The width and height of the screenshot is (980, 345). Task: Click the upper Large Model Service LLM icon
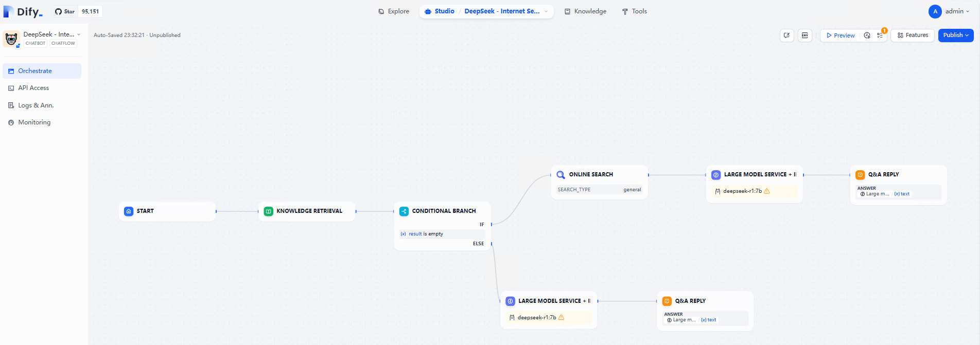716,175
